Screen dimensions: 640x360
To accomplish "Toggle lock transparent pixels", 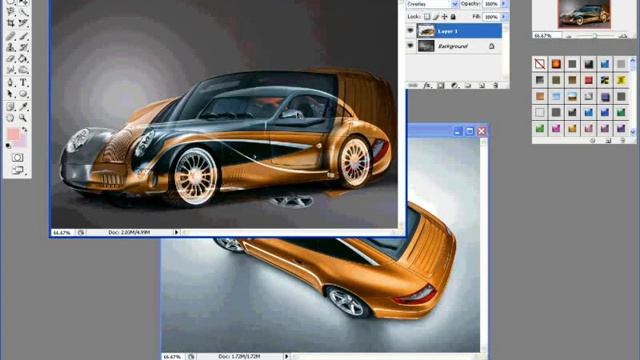I will 427,17.
